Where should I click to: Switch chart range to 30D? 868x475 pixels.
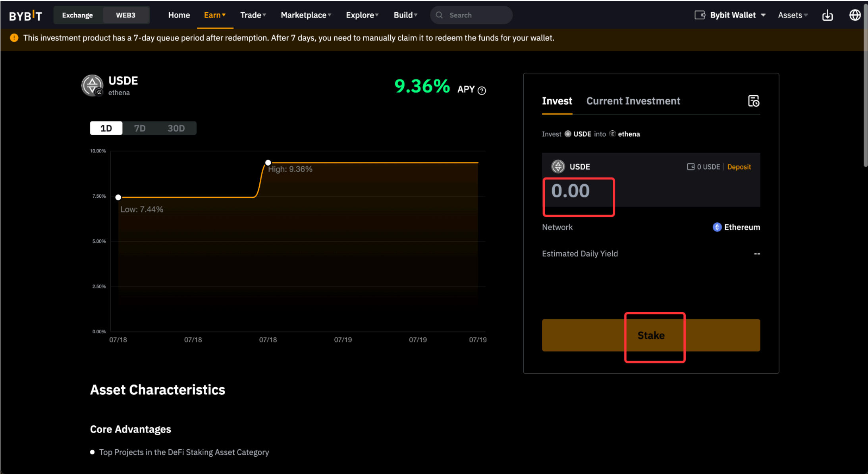[x=176, y=128]
